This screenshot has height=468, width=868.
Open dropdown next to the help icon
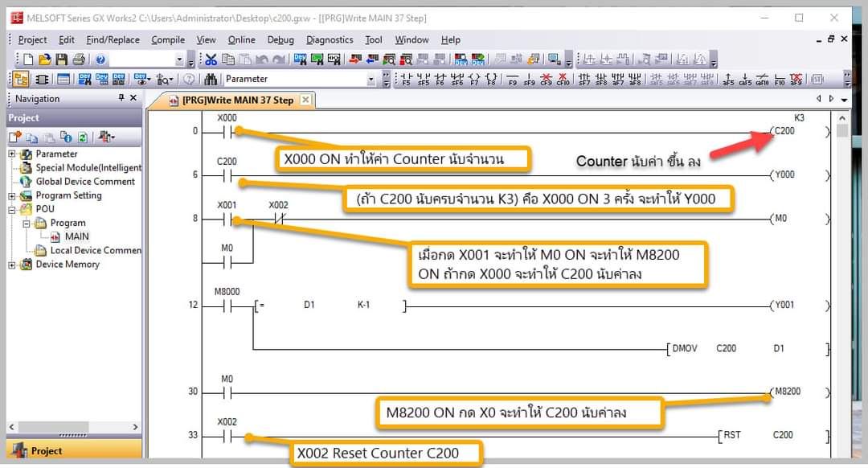[x=179, y=60]
